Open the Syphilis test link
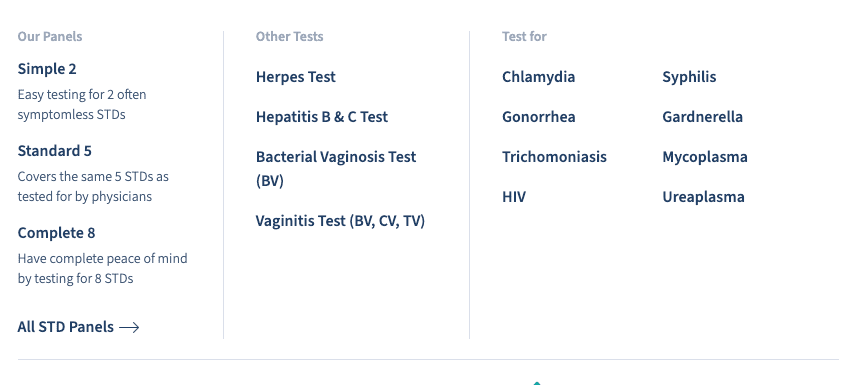Screen dimensions: 859x385 689,77
